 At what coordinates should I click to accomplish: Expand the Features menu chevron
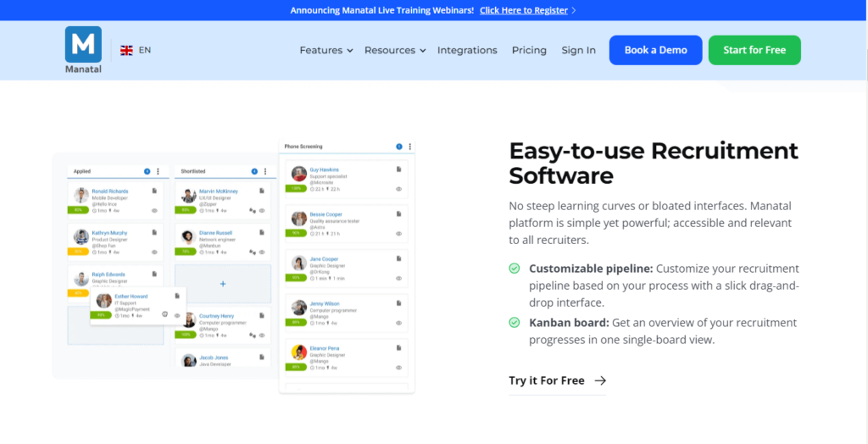pyautogui.click(x=350, y=50)
